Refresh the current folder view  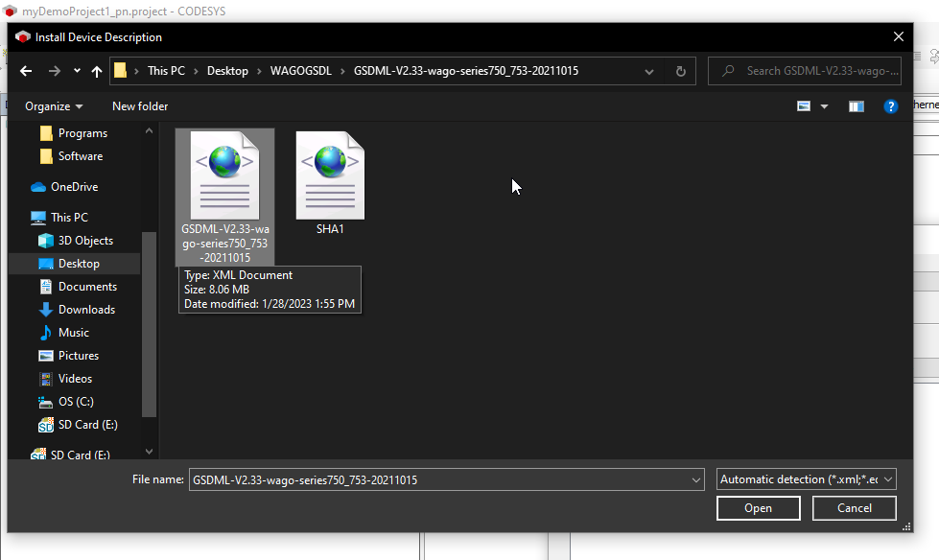[x=680, y=71]
